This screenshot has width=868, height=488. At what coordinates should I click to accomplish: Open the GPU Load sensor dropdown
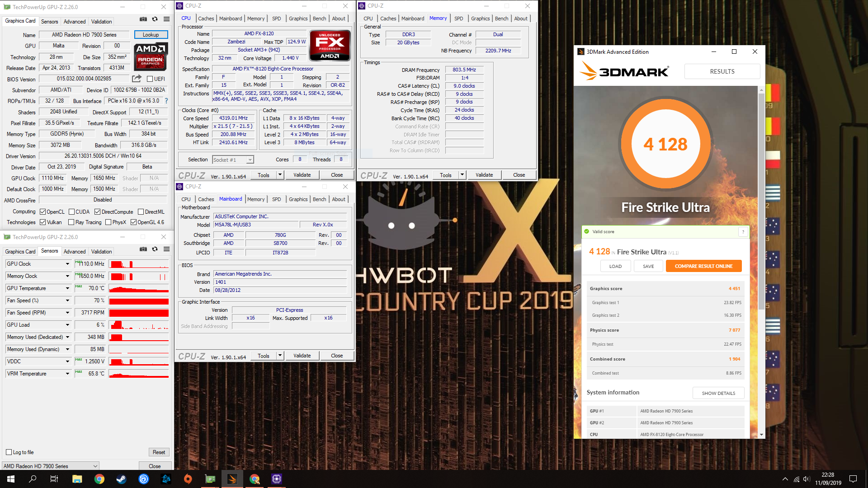(67, 325)
